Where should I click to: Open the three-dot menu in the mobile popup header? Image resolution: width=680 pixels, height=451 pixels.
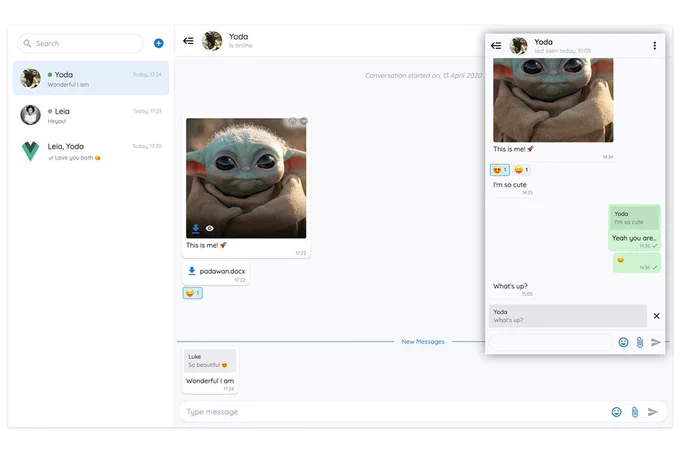pyautogui.click(x=654, y=46)
